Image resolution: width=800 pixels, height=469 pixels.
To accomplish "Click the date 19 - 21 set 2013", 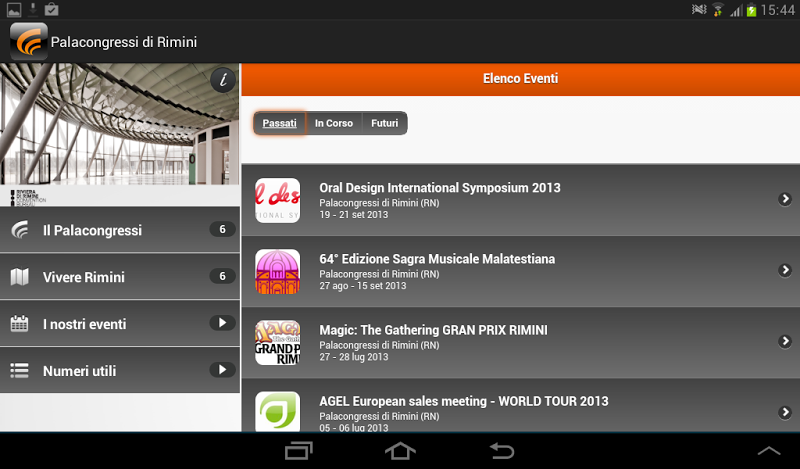I will 354,215.
